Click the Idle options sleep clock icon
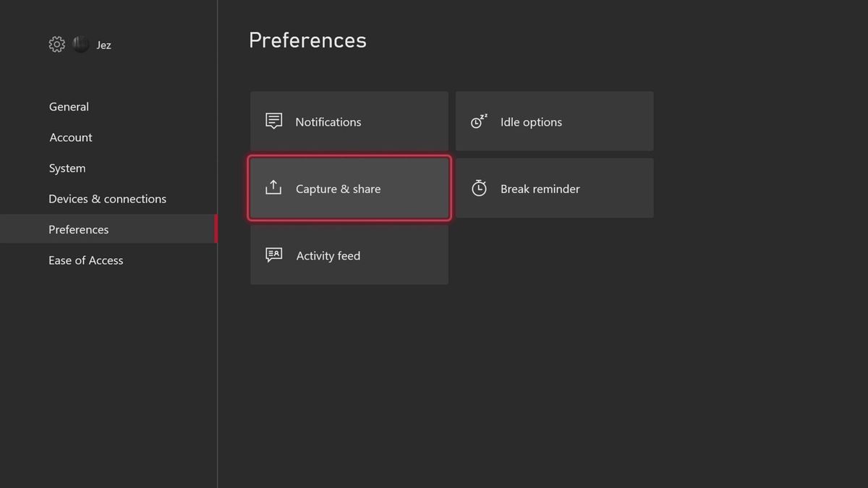The image size is (868, 488). [478, 121]
